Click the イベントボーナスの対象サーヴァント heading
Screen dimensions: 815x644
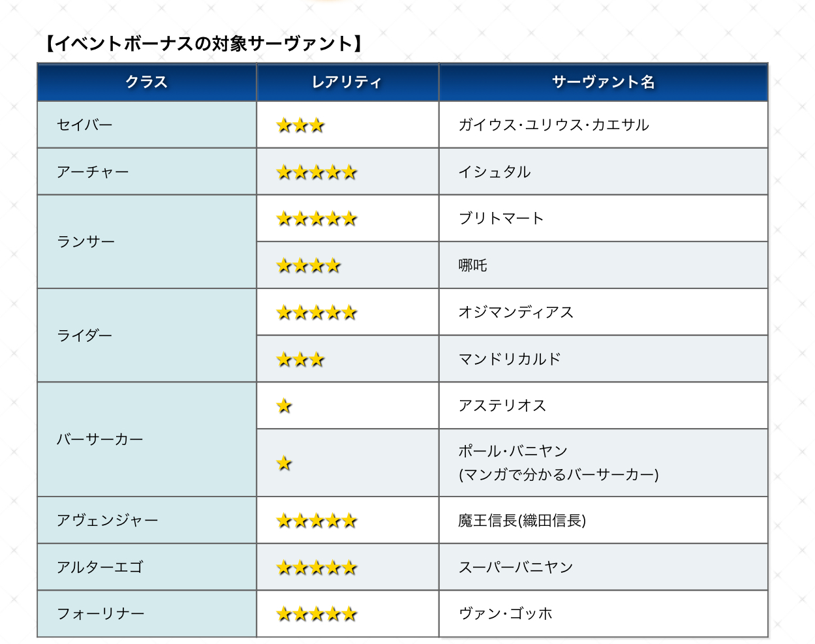[203, 44]
